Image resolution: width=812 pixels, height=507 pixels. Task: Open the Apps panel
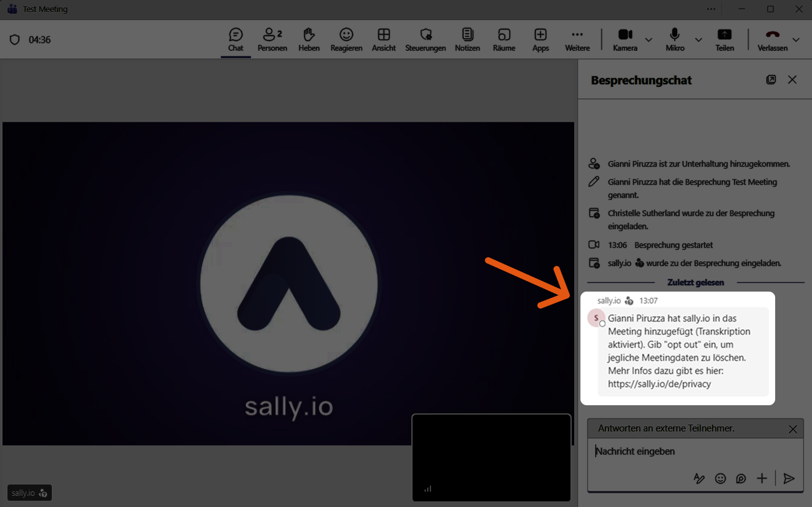click(541, 39)
